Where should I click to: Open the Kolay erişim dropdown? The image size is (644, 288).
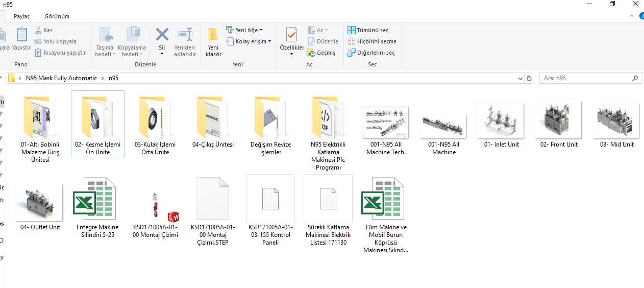[x=249, y=41]
